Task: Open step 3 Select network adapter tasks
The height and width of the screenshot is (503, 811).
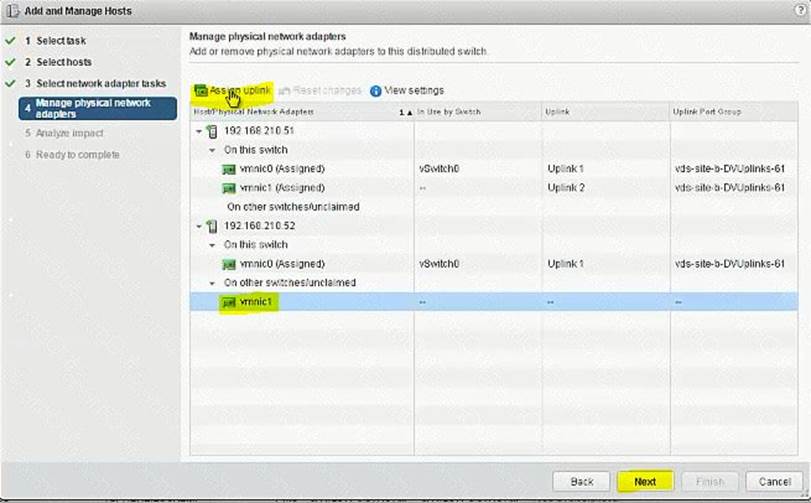Action: 100,83
